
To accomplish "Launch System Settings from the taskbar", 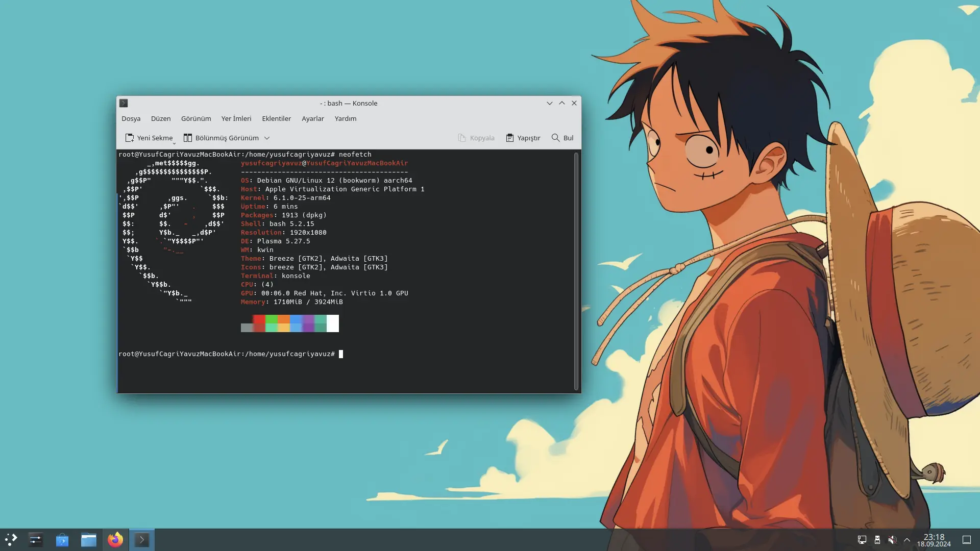I will coord(36,540).
